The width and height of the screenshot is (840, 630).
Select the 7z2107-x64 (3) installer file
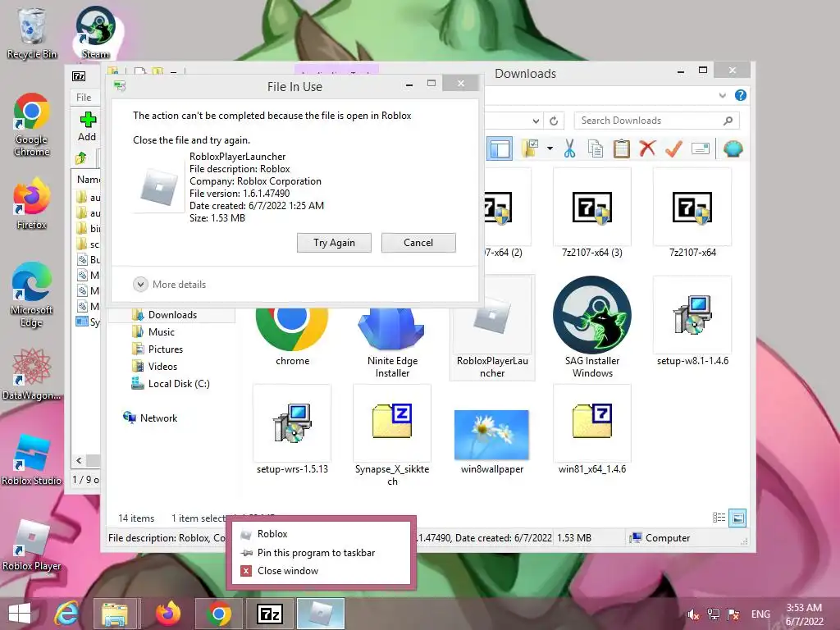(x=592, y=213)
